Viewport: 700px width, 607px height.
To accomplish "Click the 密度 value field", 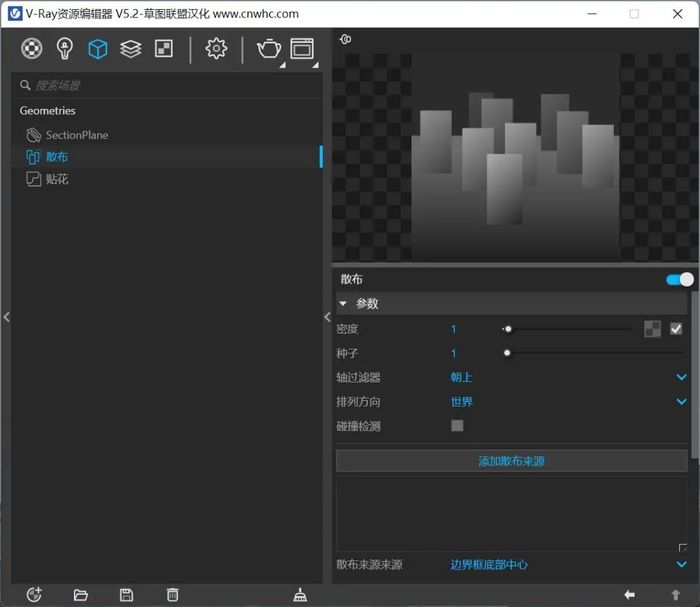I will click(x=454, y=329).
